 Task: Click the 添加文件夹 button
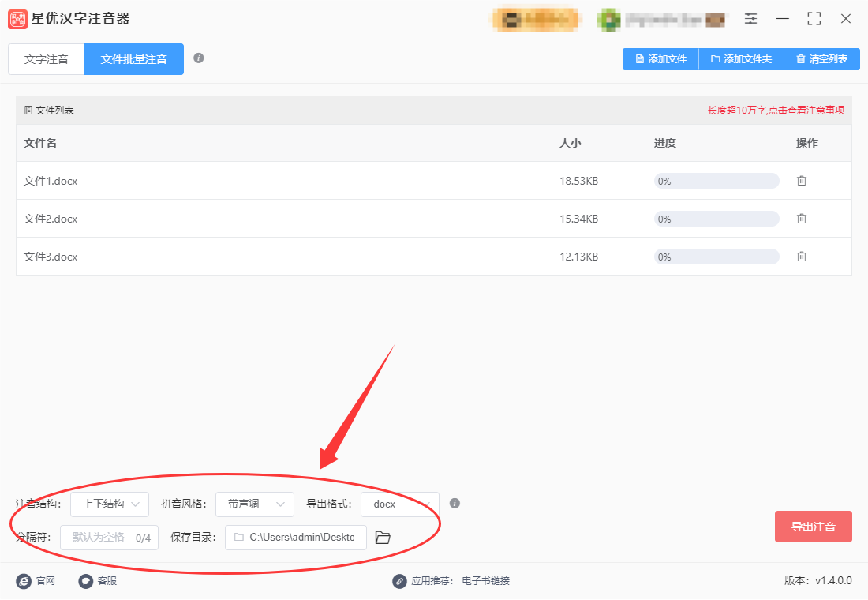(x=741, y=59)
